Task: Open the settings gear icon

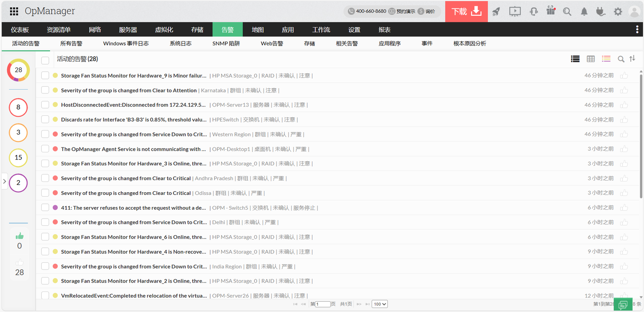Action: pyautogui.click(x=618, y=12)
